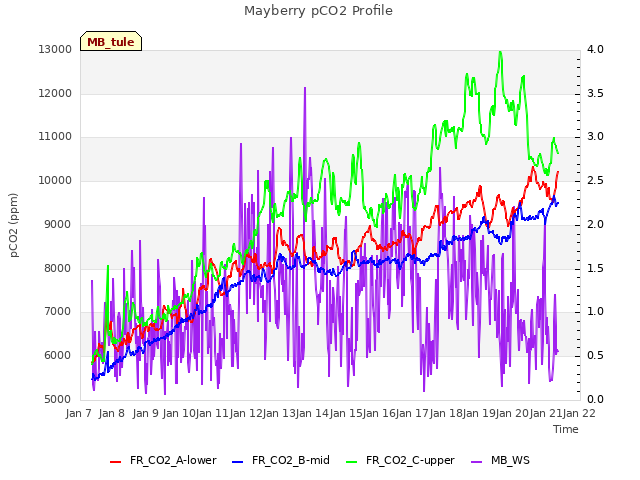
Task: Click the 11000 left axis tick label
Action: point(55,137)
